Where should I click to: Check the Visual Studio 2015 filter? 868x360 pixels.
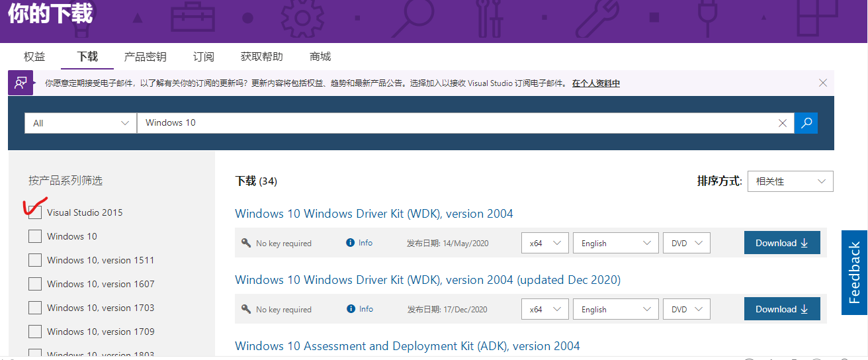tap(35, 212)
